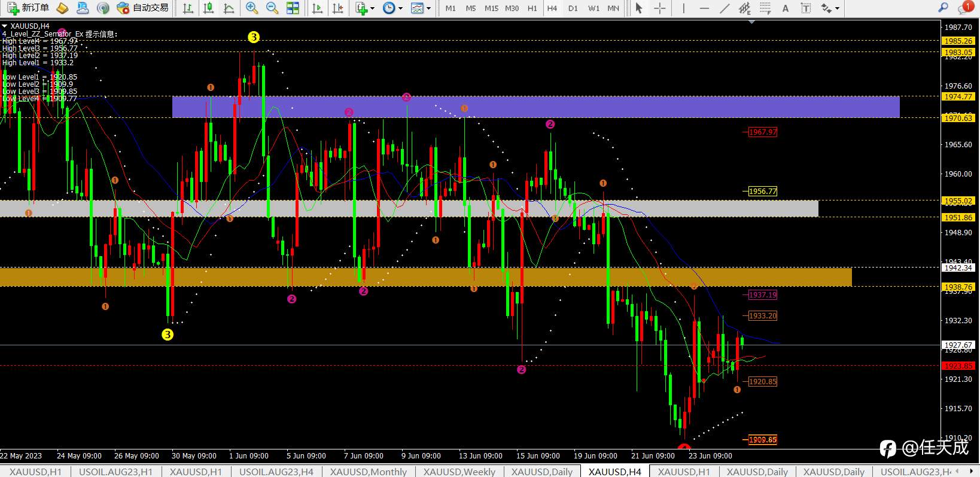
Task: Click the 1967.97 level label on chart
Action: pos(763,132)
